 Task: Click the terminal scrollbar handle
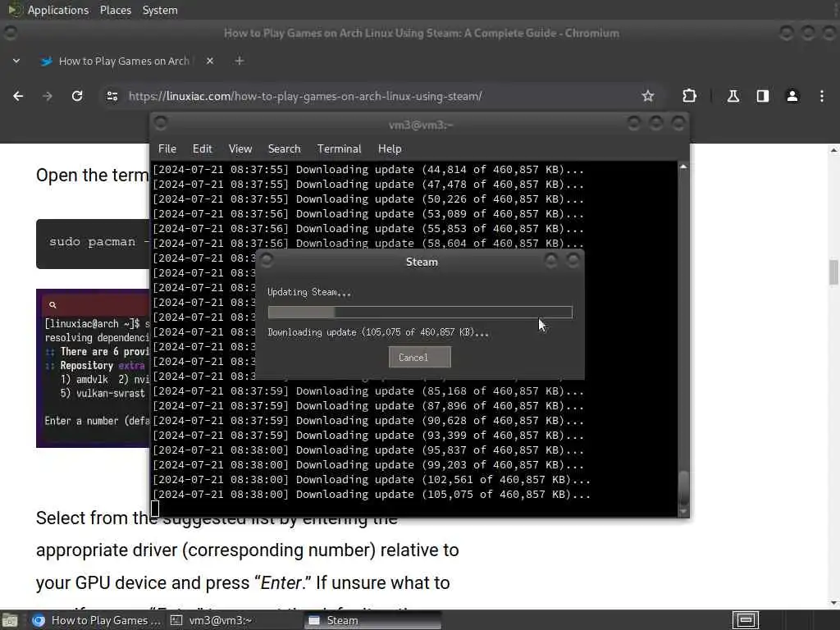tap(683, 487)
